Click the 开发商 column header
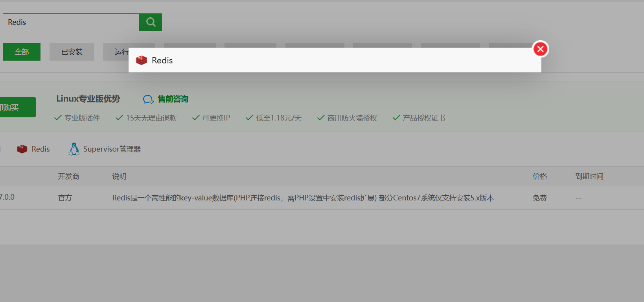Screen dimensions: 644x302 [x=68, y=176]
